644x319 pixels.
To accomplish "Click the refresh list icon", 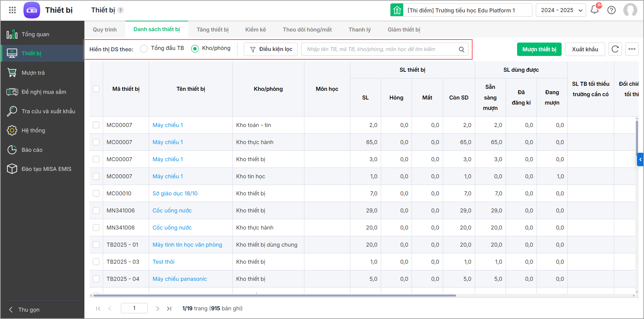I will click(x=615, y=49).
